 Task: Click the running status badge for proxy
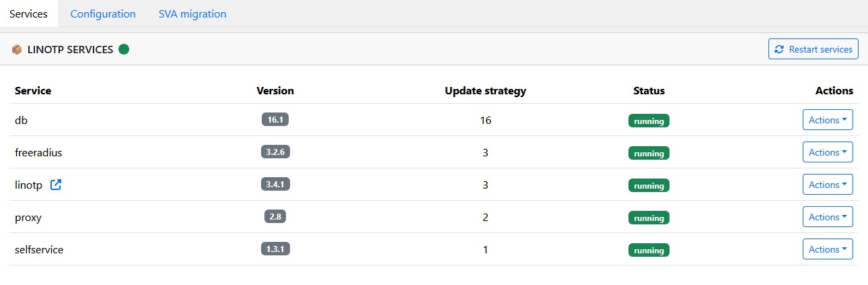649,218
